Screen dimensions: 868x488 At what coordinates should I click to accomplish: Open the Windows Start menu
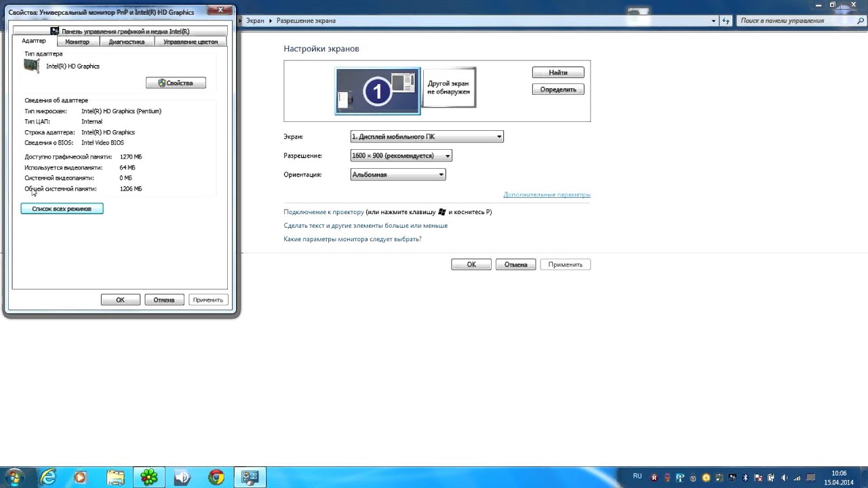click(14, 477)
